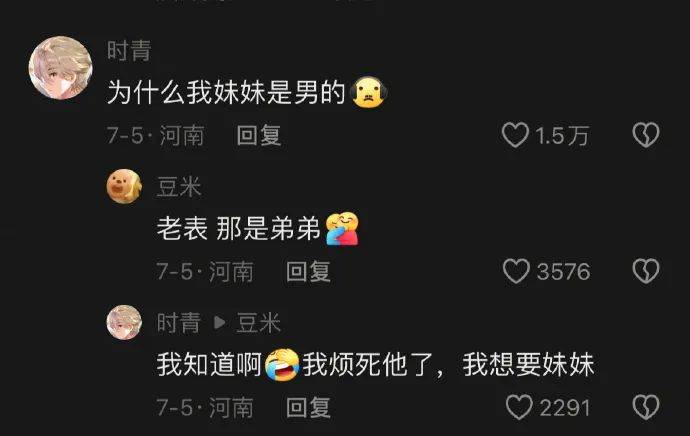The width and height of the screenshot is (690, 436).
Task: Select comment text 为什么我妹妹是男的
Action: point(226,92)
